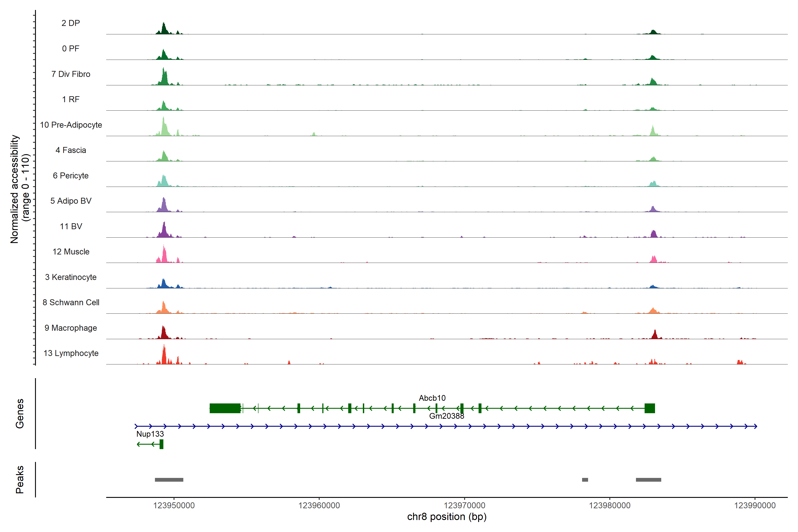Click the Nup133 green exon box
Image resolution: width=798 pixels, height=532 pixels.
(x=162, y=444)
